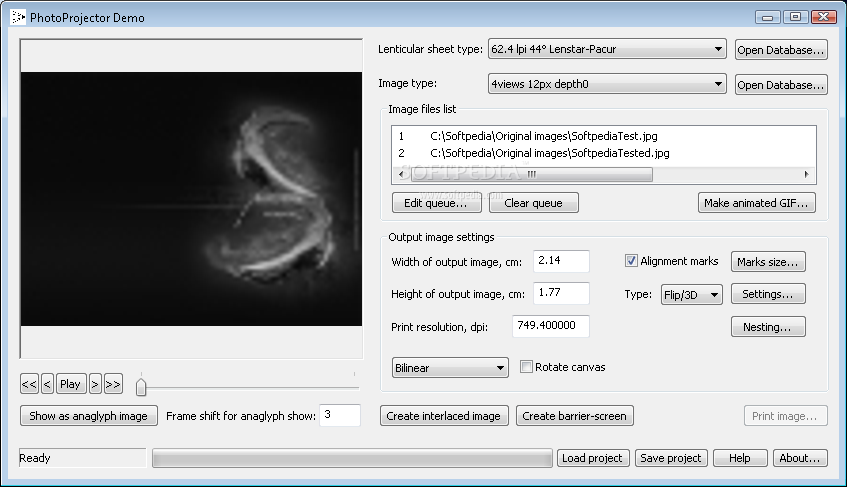Open the About dialog
847x487 pixels.
[800, 458]
